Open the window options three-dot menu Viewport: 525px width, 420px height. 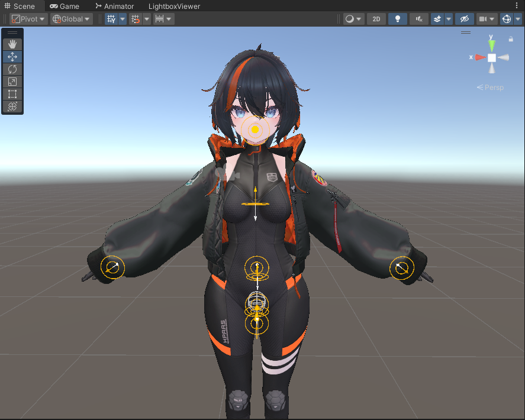click(517, 6)
